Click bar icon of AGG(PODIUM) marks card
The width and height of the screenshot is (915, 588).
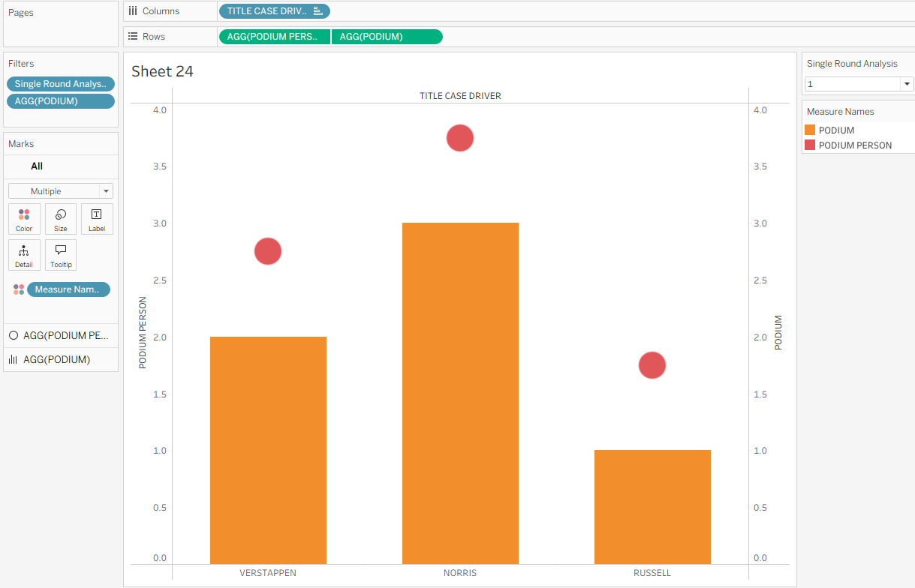click(13, 360)
